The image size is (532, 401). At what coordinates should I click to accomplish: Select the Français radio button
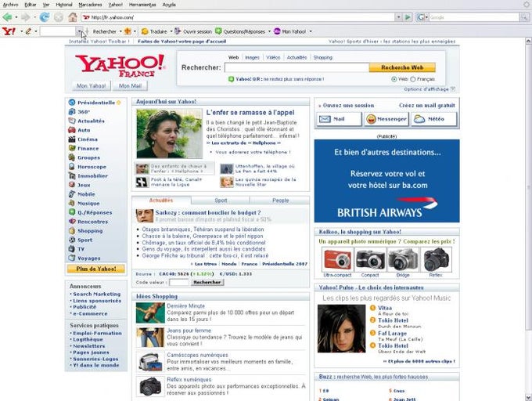(413, 79)
